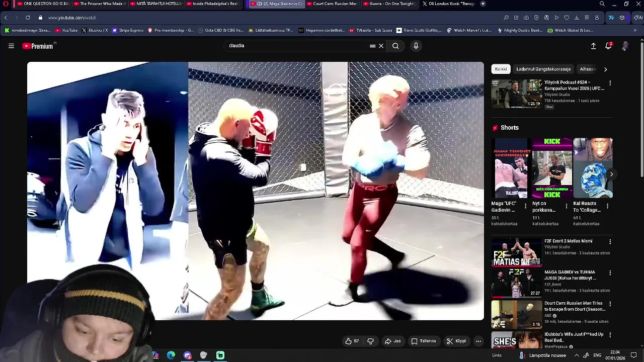Click the address bar URL
Viewport: 644px width, 362px height.
[x=72, y=18]
